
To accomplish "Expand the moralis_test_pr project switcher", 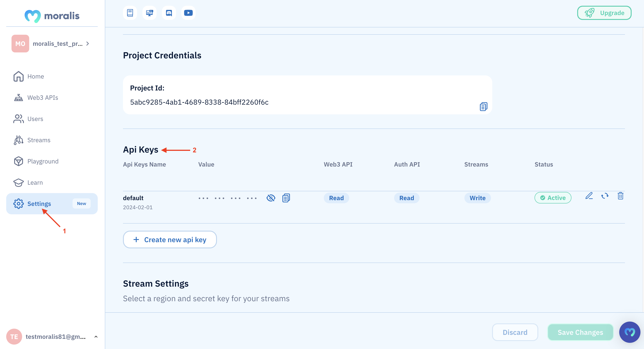I will tap(88, 44).
